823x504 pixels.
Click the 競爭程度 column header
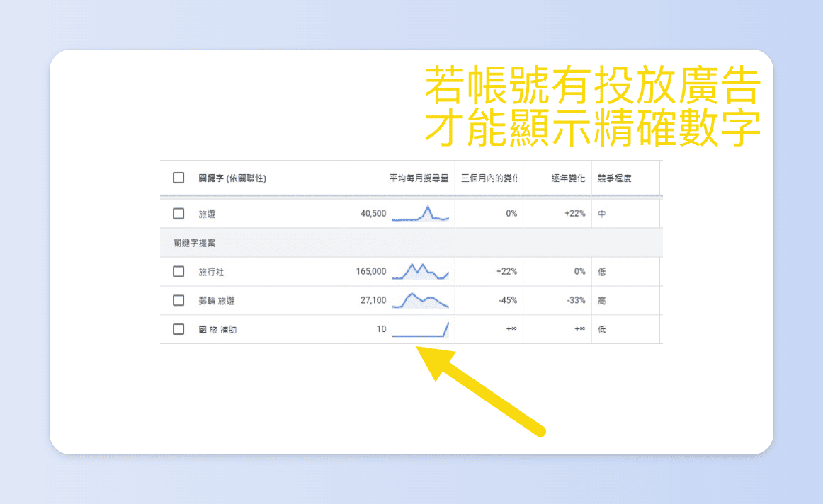(x=615, y=178)
